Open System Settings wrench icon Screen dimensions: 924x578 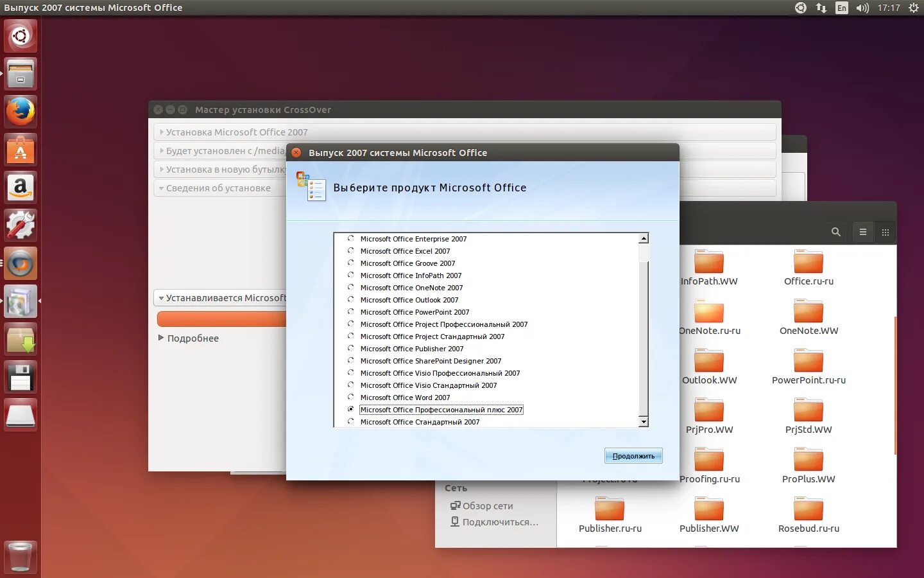[21, 225]
